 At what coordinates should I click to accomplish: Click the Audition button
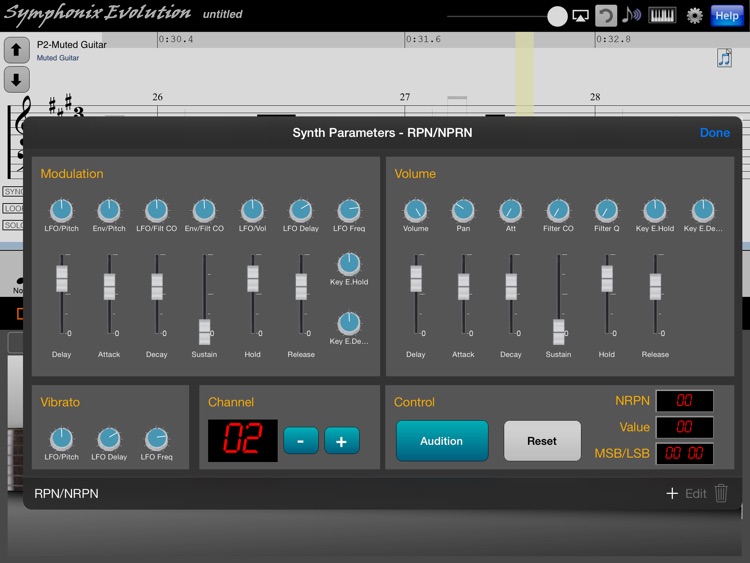tap(442, 441)
